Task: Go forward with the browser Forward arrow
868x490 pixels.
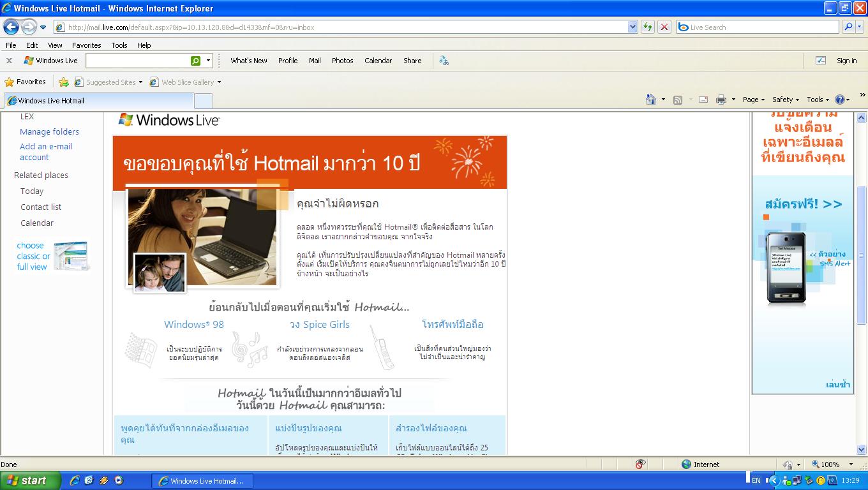Action: pyautogui.click(x=29, y=27)
